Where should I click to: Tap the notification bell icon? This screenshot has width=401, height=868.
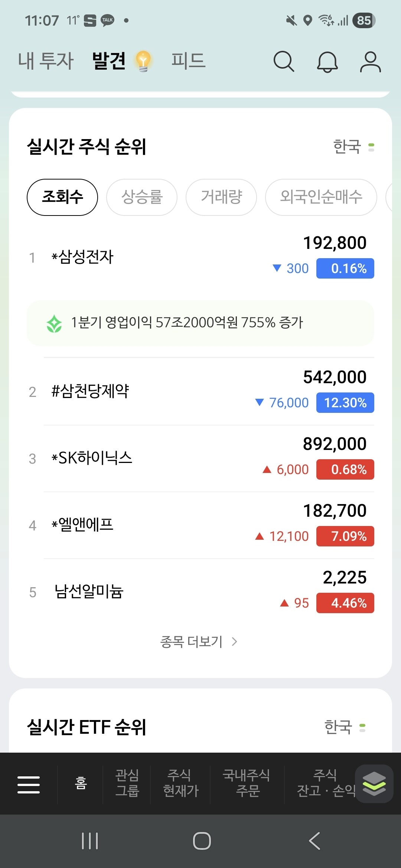coord(327,62)
